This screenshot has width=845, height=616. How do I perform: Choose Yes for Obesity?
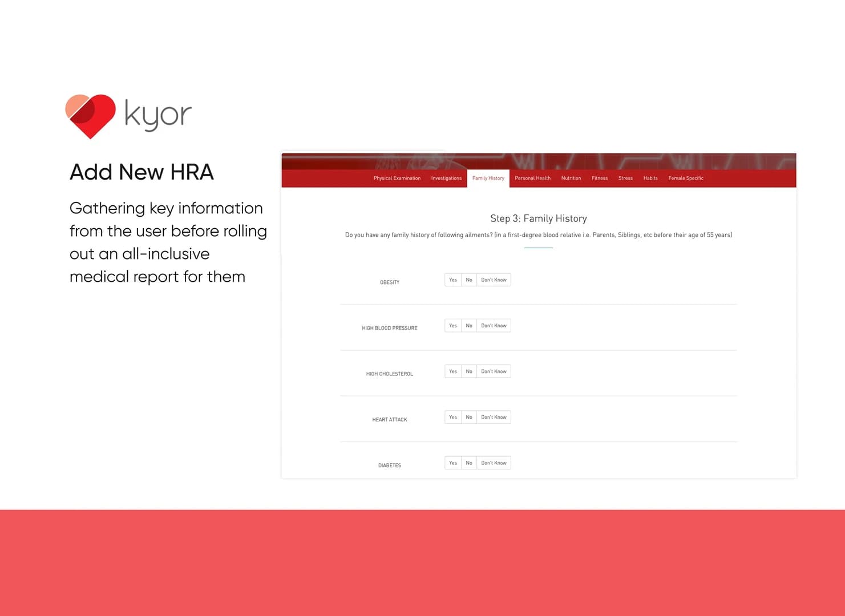pyautogui.click(x=453, y=280)
